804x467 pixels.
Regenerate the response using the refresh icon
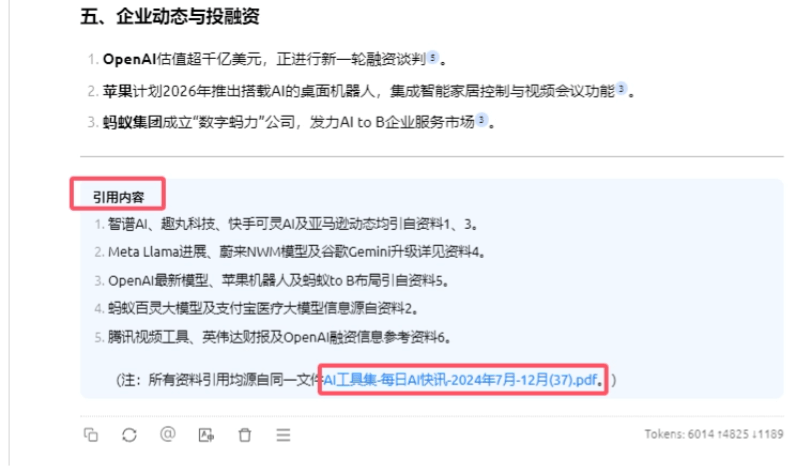(129, 435)
